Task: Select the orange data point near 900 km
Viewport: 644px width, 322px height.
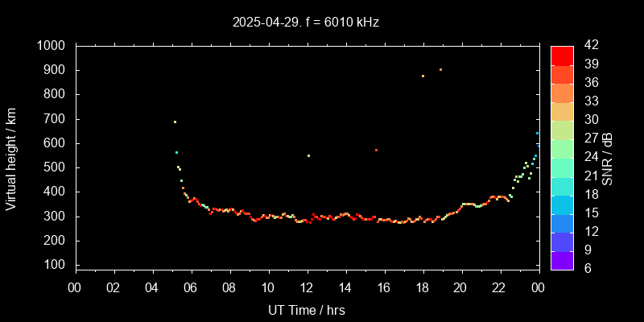Action: point(440,69)
